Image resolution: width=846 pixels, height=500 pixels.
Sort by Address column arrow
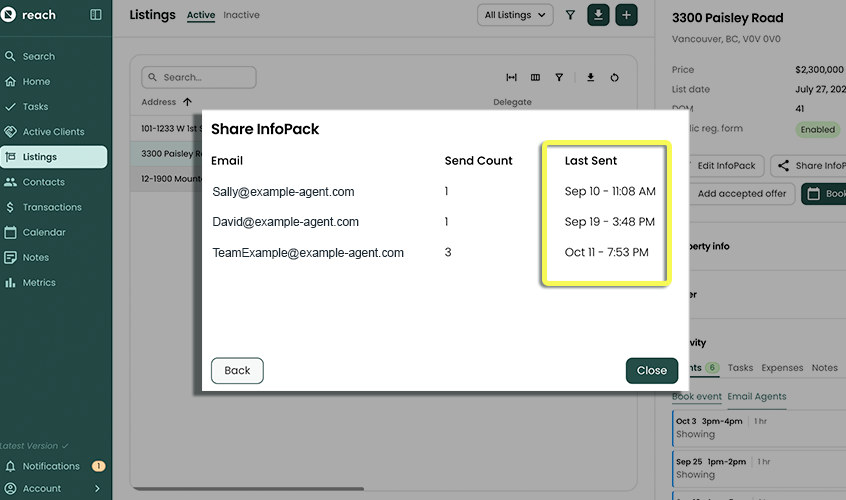187,102
